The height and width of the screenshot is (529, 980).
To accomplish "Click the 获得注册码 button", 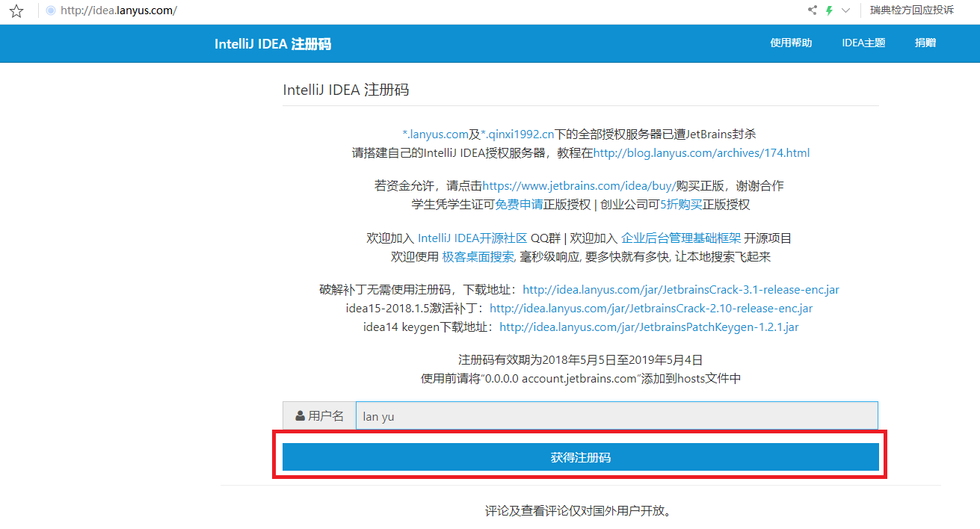I will (581, 457).
